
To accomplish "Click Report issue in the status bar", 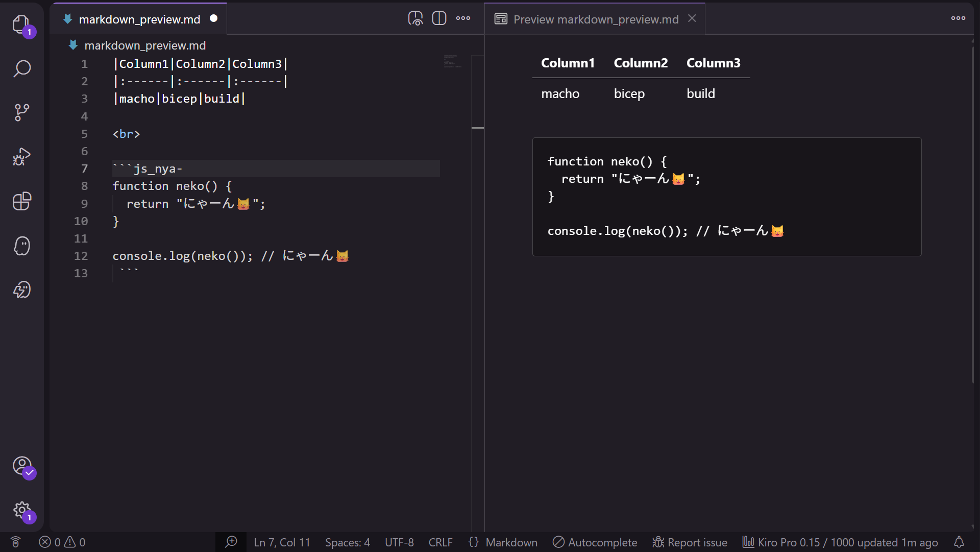I will [690, 542].
